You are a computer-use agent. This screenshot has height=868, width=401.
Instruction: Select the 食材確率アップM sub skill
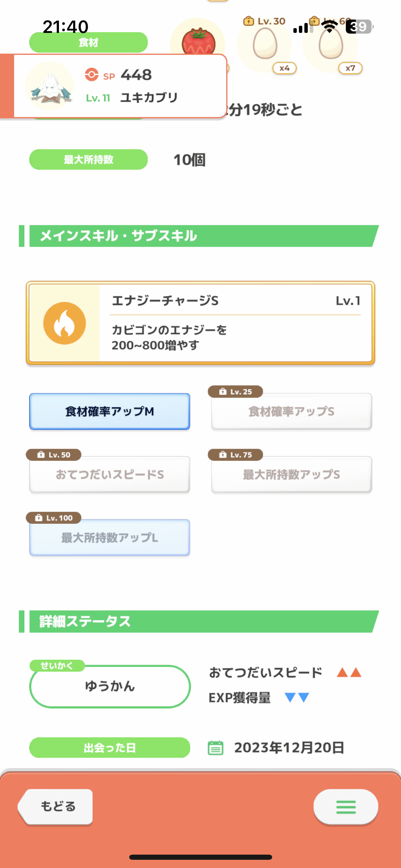click(x=110, y=411)
